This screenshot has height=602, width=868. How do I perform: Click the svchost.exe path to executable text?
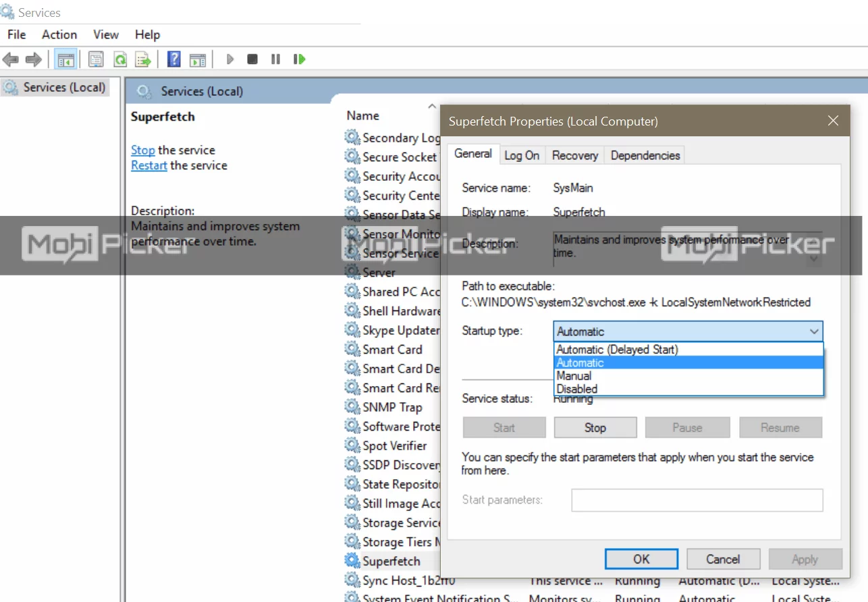pos(636,302)
